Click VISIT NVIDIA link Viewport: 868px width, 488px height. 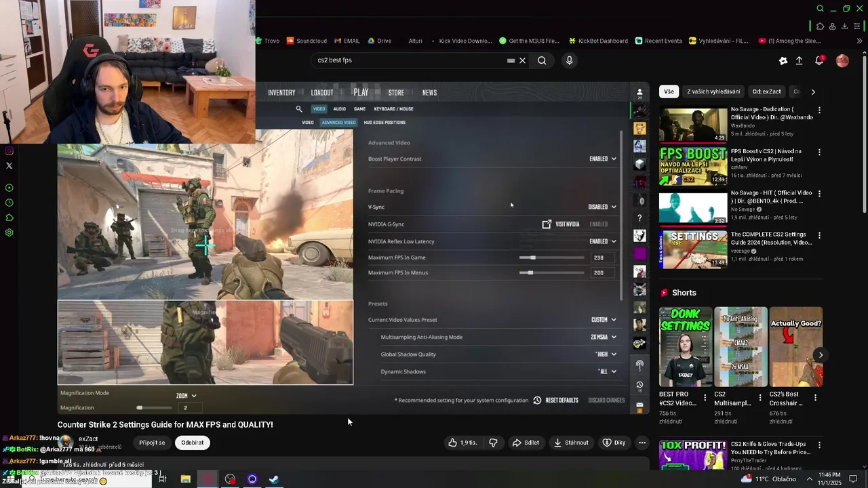coord(561,224)
